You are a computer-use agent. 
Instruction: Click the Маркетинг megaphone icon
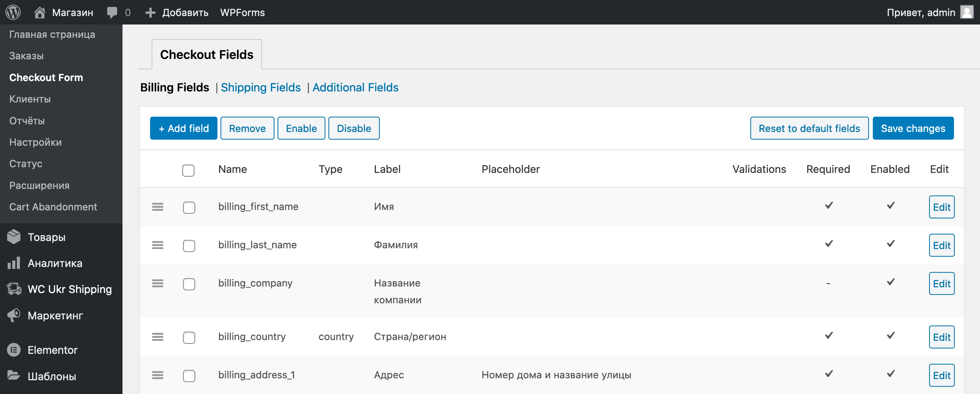coord(14,315)
